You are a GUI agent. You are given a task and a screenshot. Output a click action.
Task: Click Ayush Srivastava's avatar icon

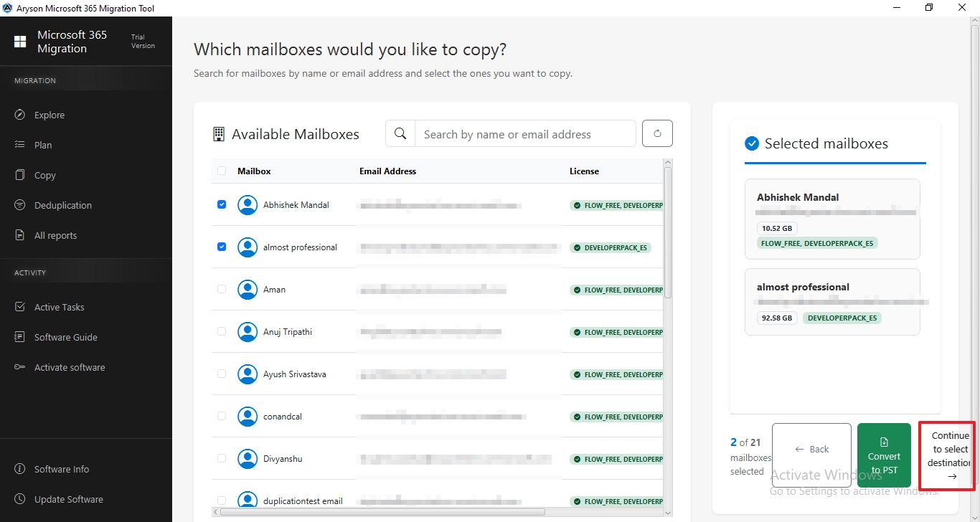248,374
